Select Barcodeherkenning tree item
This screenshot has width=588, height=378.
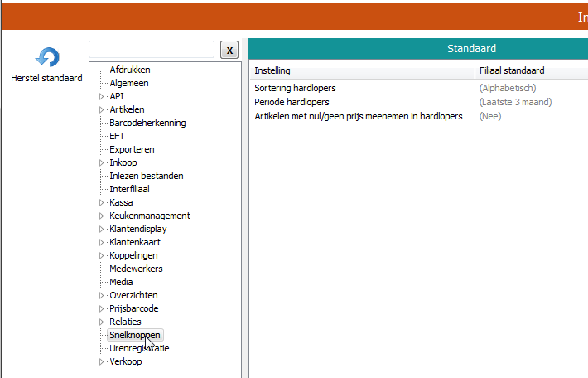click(147, 123)
